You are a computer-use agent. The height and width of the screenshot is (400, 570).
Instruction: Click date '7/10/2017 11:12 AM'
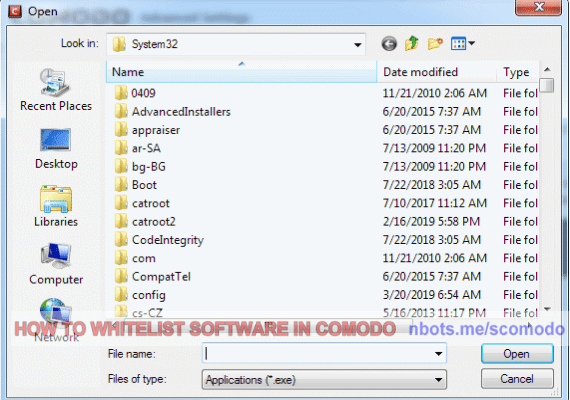click(434, 203)
